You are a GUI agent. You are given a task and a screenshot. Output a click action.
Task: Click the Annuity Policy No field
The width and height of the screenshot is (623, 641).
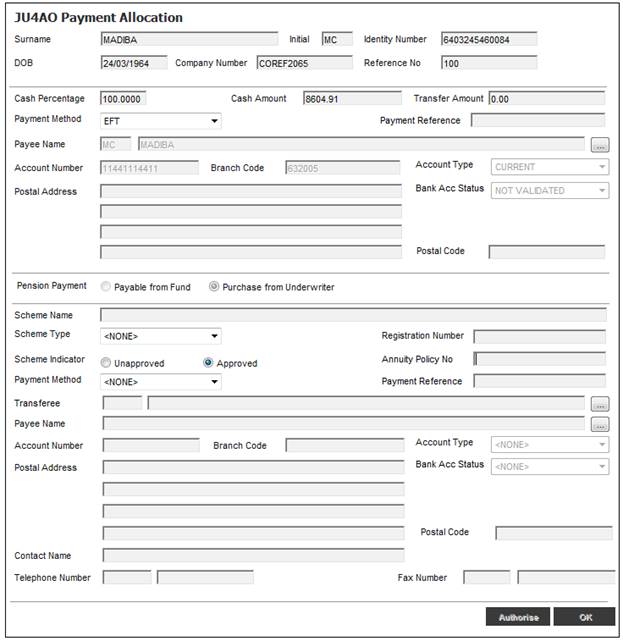tap(540, 359)
